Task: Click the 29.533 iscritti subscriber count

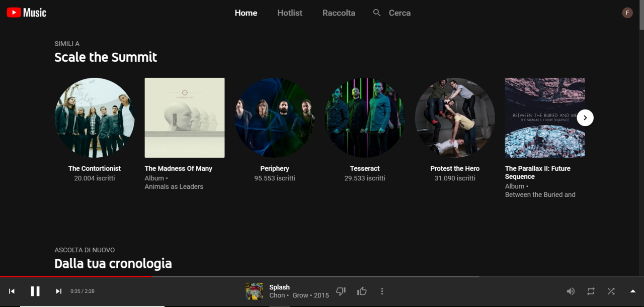Action: click(x=365, y=178)
